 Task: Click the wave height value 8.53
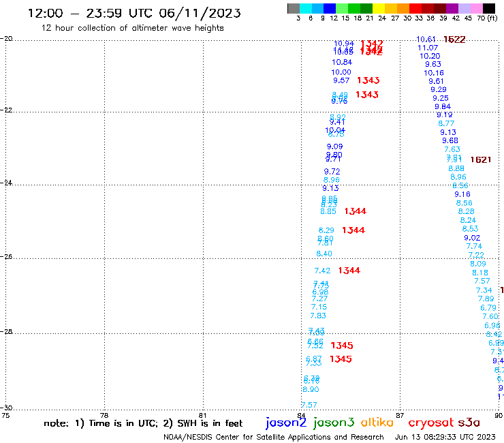coord(470,229)
